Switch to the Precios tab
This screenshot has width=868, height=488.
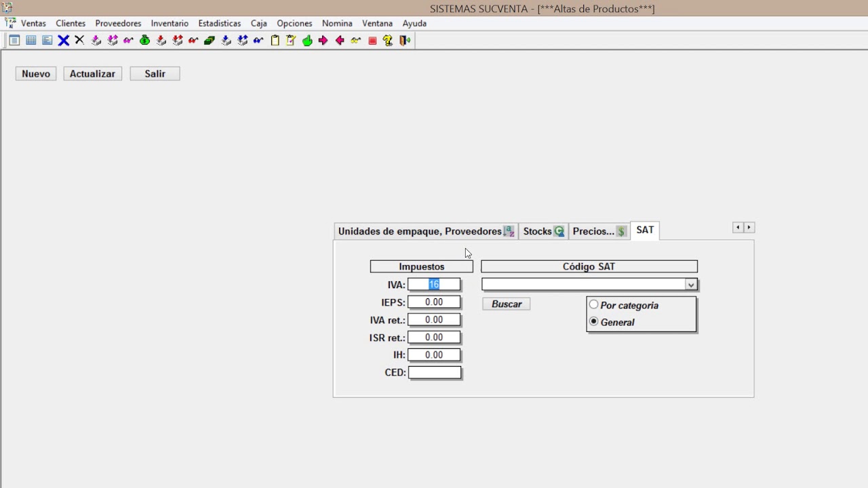(599, 231)
